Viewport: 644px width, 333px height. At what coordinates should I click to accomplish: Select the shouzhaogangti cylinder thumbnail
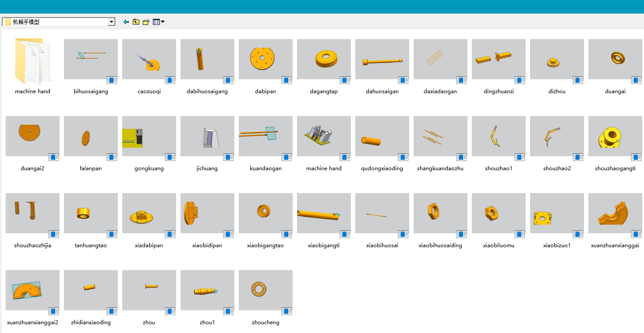pos(615,136)
